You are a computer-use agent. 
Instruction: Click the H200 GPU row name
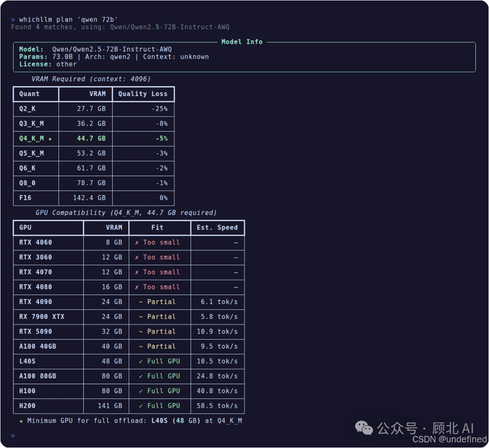click(x=27, y=406)
